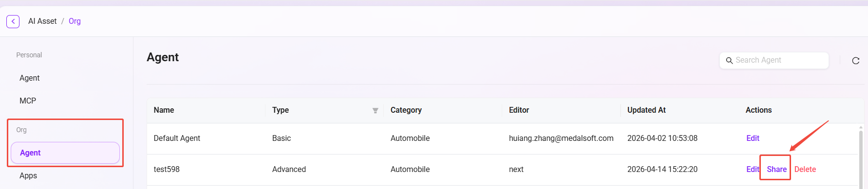Click the Editor column header
This screenshot has height=189, width=868.
519,110
